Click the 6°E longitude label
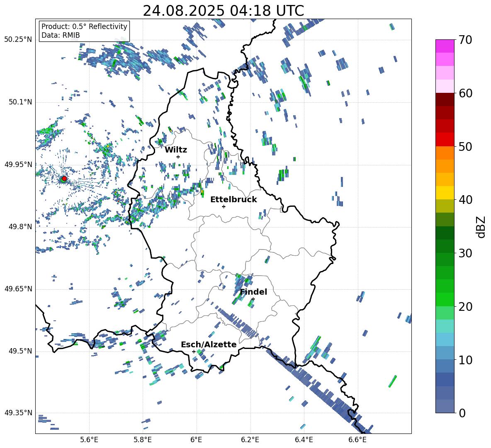Screen dimensions: 491x448 (196, 440)
